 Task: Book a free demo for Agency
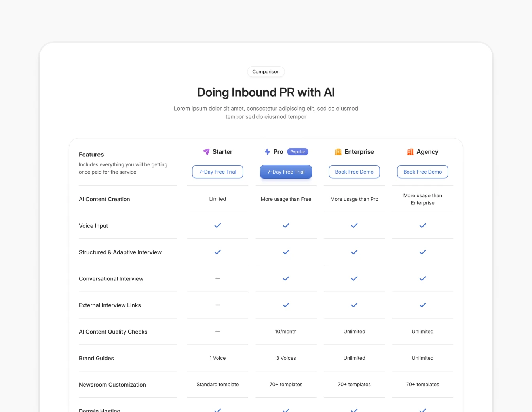(423, 172)
